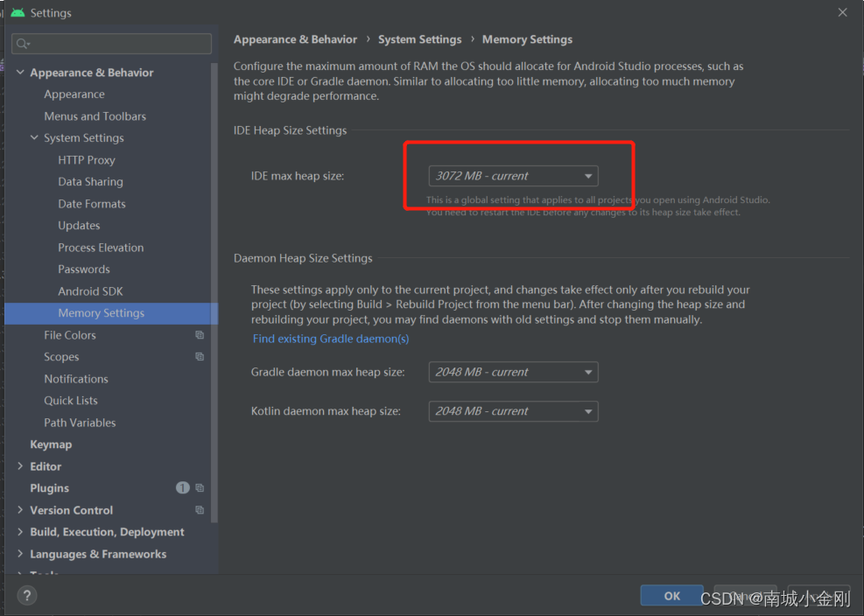Confirm with the OK button

point(671,596)
